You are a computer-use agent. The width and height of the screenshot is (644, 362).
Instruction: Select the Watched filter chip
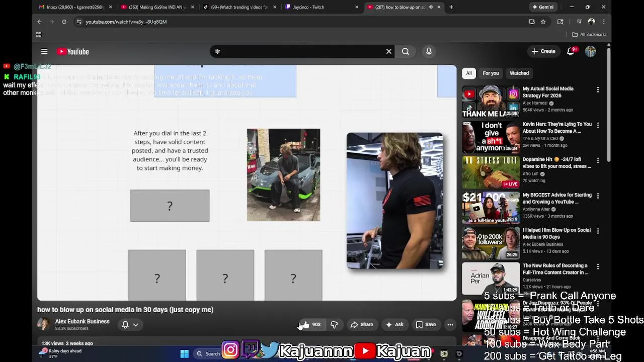519,73
